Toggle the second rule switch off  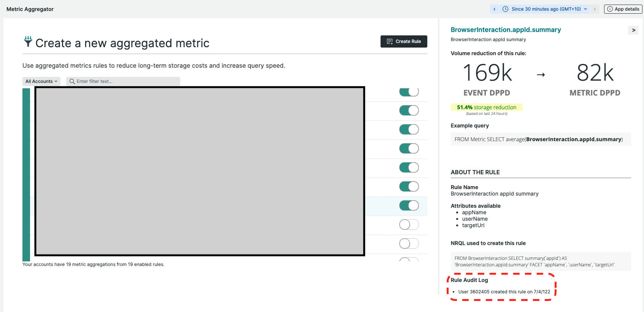409,110
